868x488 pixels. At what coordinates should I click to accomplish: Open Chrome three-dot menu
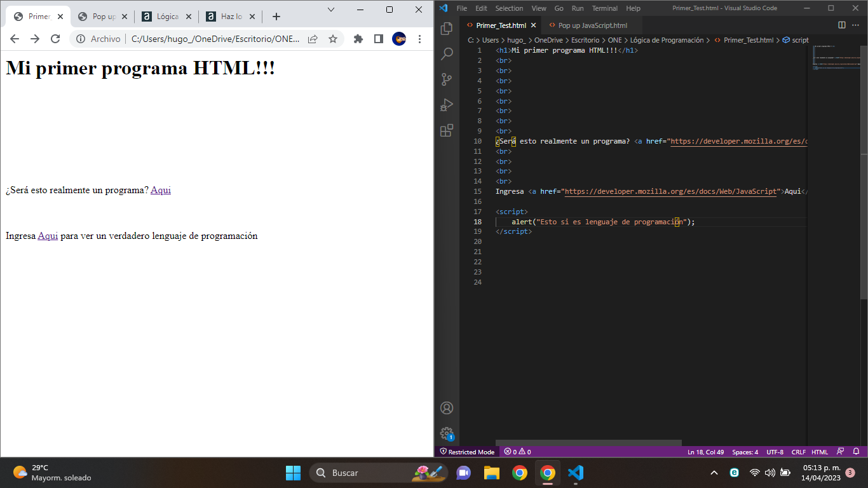[x=419, y=39]
